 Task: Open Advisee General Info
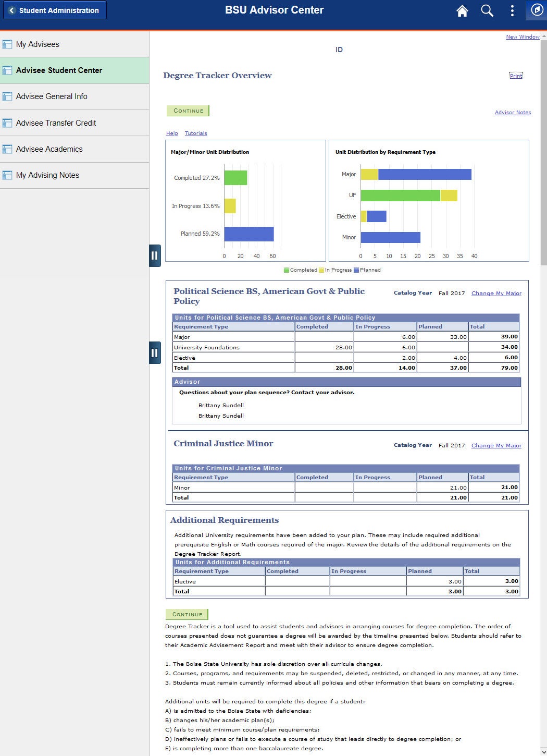coord(74,96)
